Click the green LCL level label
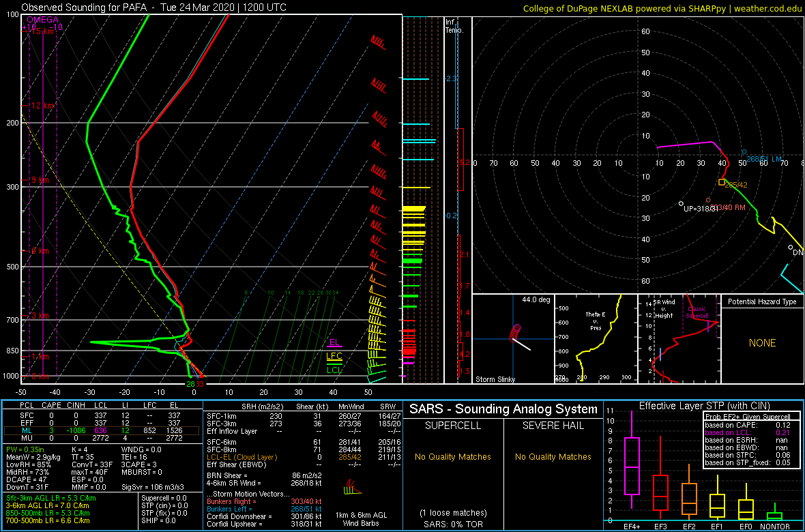 pos(334,370)
